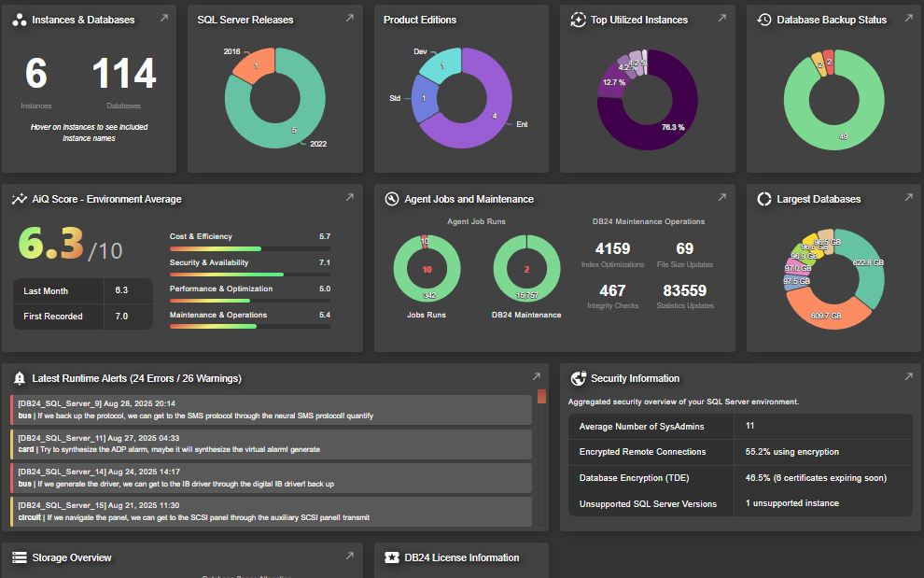Click the Agent Jobs and Maintenance icon
Screen dimensions: 924x578
[x=392, y=199]
